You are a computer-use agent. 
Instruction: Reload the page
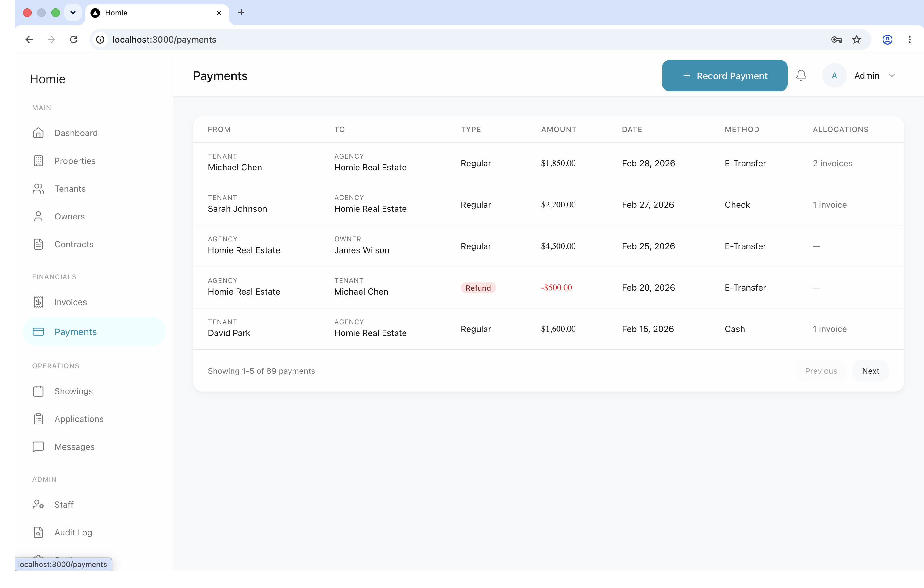click(74, 40)
